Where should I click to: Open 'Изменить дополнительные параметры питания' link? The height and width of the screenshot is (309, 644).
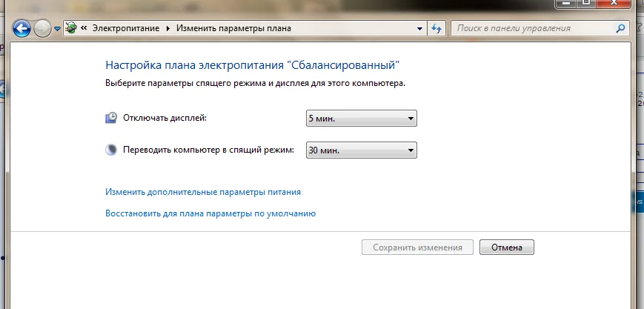pyautogui.click(x=202, y=192)
